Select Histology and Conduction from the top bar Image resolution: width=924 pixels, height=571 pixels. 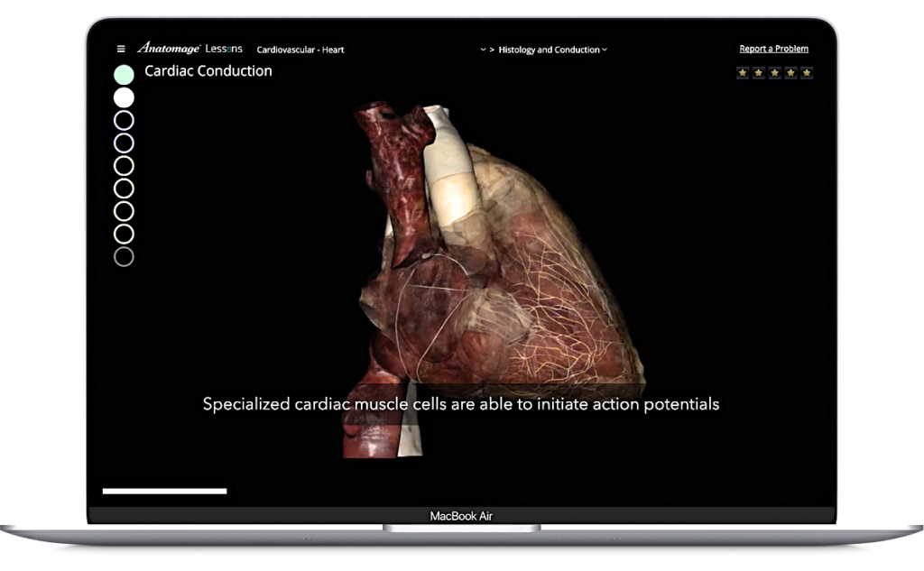pos(550,50)
